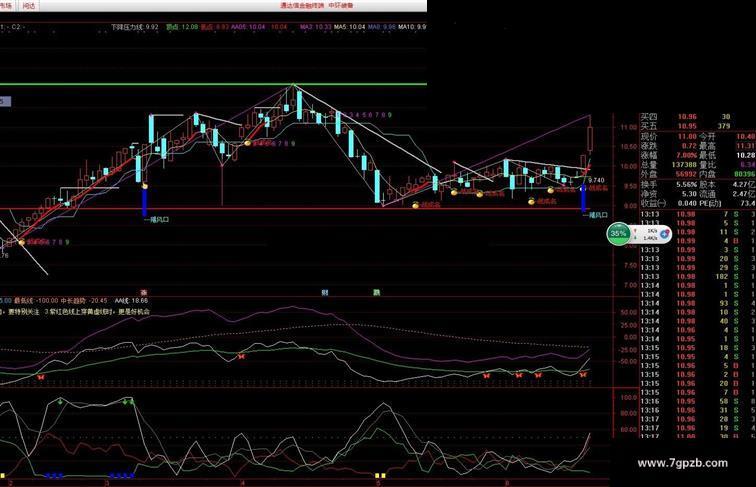Click the blue plus icon on floating widget
The image size is (756, 487).
(664, 234)
